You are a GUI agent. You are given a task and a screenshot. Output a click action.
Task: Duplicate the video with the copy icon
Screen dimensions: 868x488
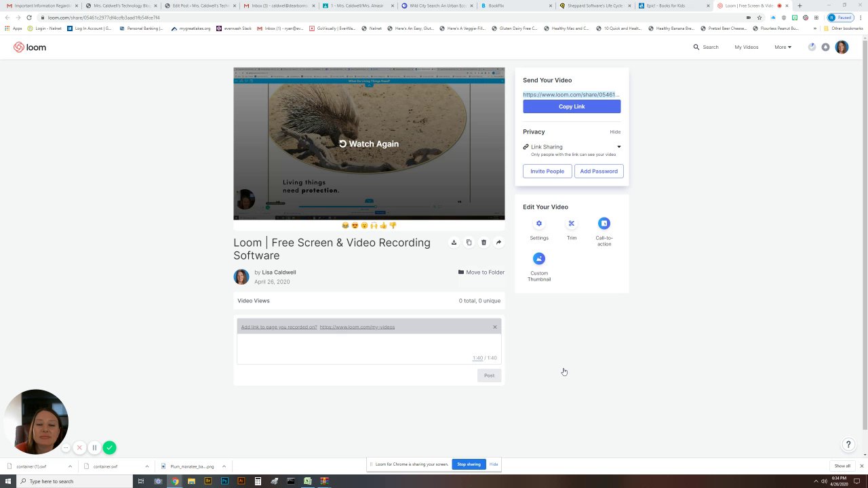(x=469, y=242)
